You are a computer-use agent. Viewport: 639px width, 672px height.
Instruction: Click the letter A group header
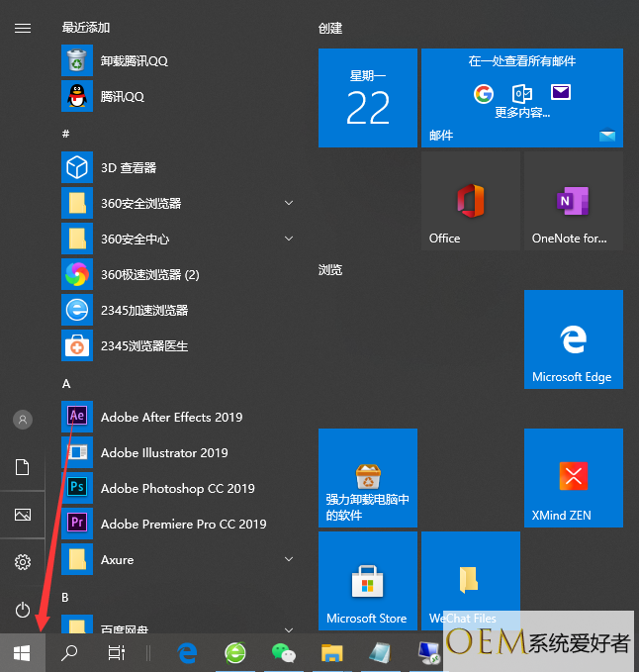click(66, 383)
